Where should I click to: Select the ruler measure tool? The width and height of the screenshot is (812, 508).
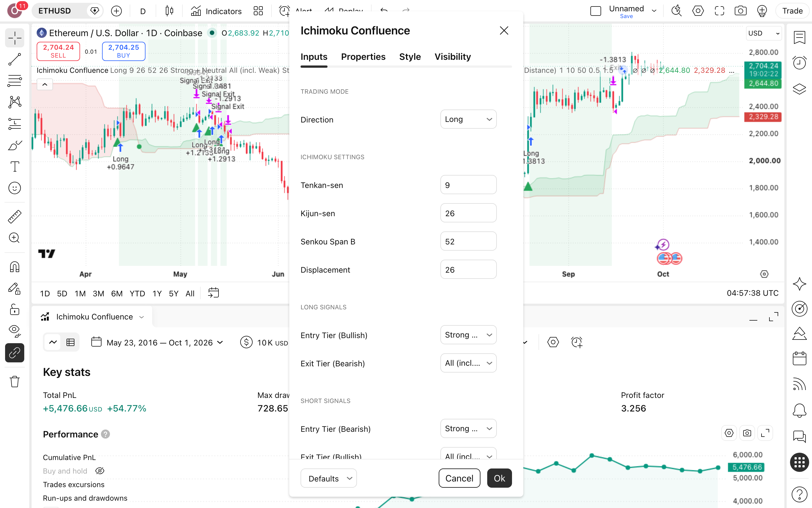[14, 217]
